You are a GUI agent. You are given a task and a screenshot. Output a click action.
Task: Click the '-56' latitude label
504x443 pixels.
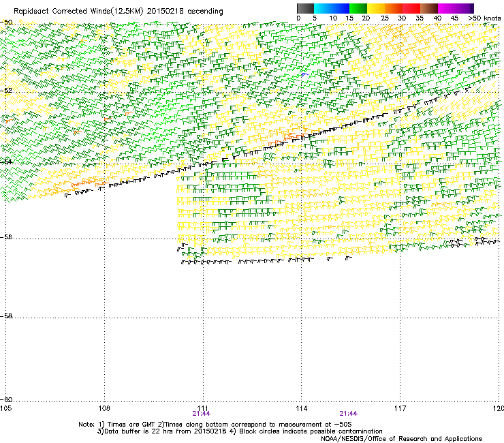6,236
